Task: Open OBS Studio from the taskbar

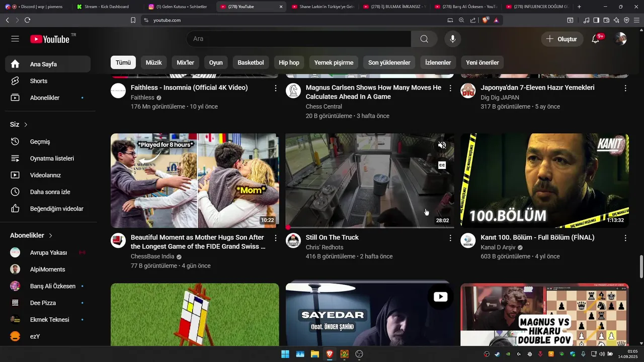Action: point(359,354)
